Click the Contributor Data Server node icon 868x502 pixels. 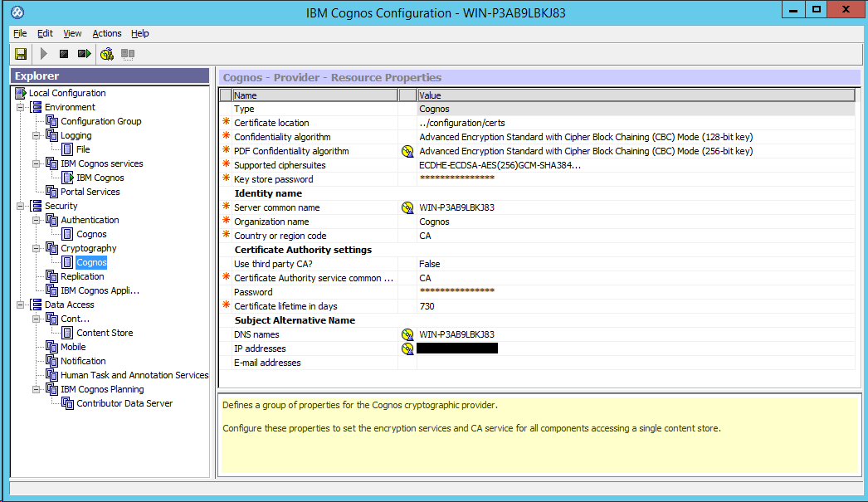tap(67, 403)
